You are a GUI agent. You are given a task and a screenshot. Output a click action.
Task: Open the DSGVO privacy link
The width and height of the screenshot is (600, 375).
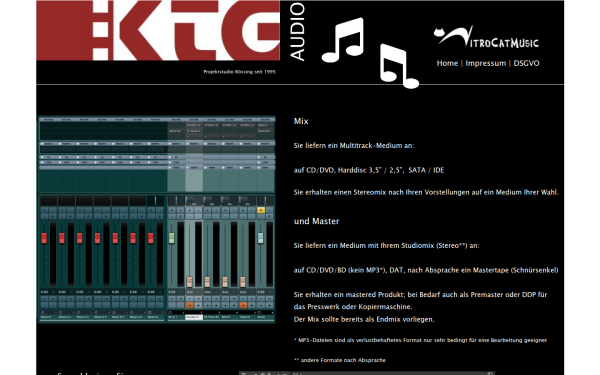(526, 64)
